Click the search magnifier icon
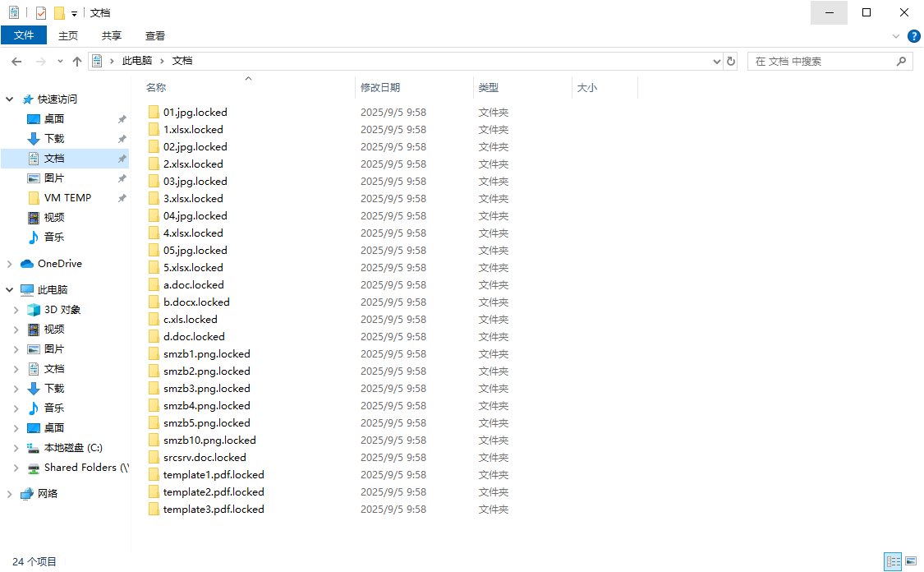924x572 pixels. tap(901, 62)
